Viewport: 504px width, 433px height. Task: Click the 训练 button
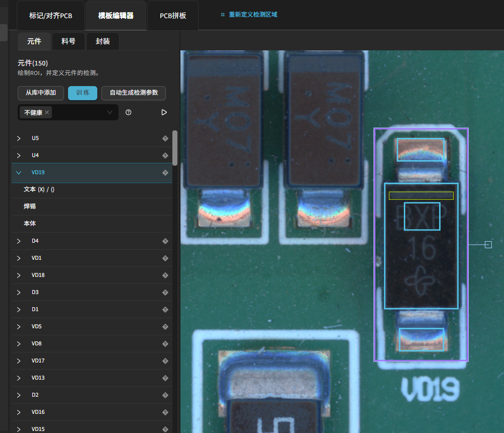click(x=83, y=93)
